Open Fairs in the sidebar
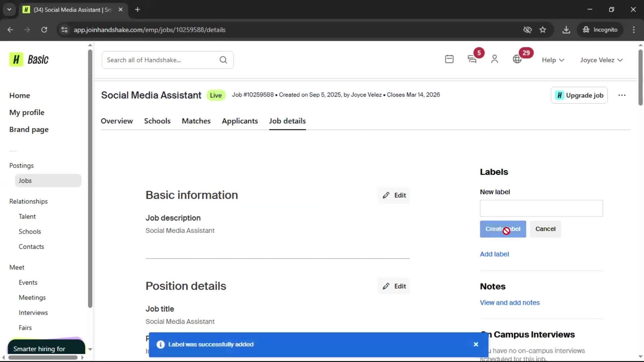 tap(25, 328)
